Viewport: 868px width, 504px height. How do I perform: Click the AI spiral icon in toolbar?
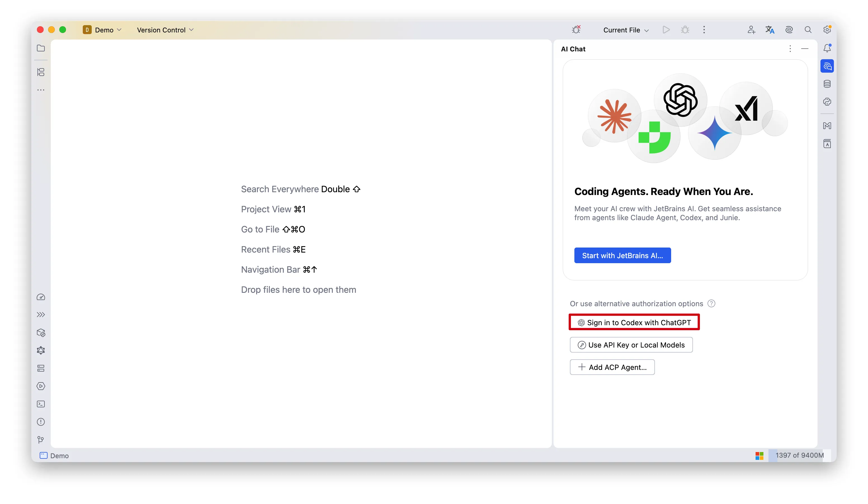point(789,30)
